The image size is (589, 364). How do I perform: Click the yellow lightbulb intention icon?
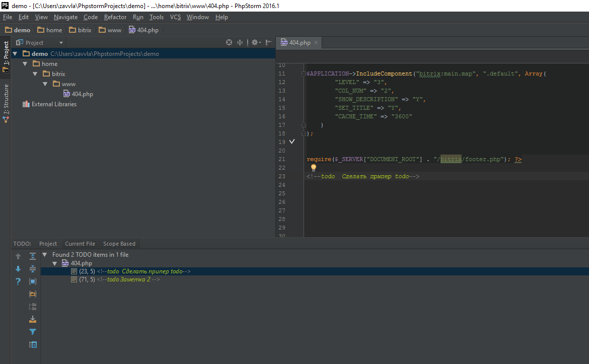tap(313, 168)
